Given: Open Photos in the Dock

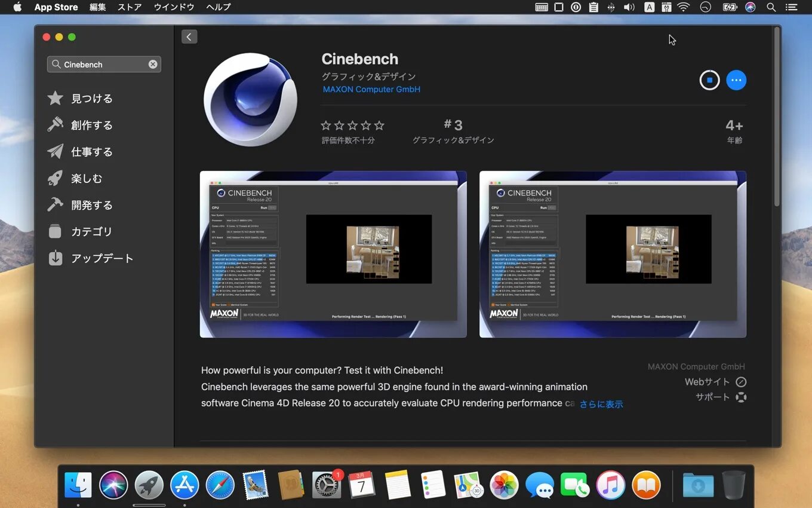Looking at the screenshot, I should (504, 485).
